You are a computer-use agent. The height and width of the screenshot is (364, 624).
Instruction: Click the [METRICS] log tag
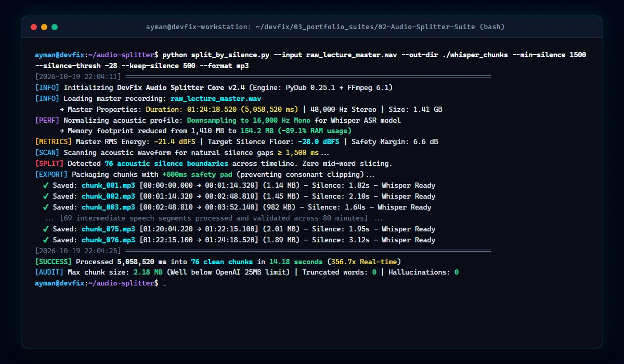click(x=53, y=142)
